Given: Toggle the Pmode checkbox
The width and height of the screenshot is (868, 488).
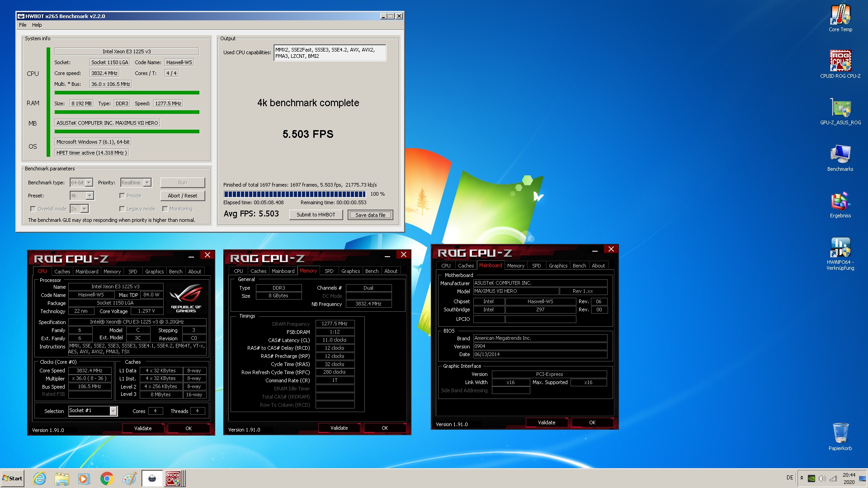Looking at the screenshot, I should pos(122,196).
